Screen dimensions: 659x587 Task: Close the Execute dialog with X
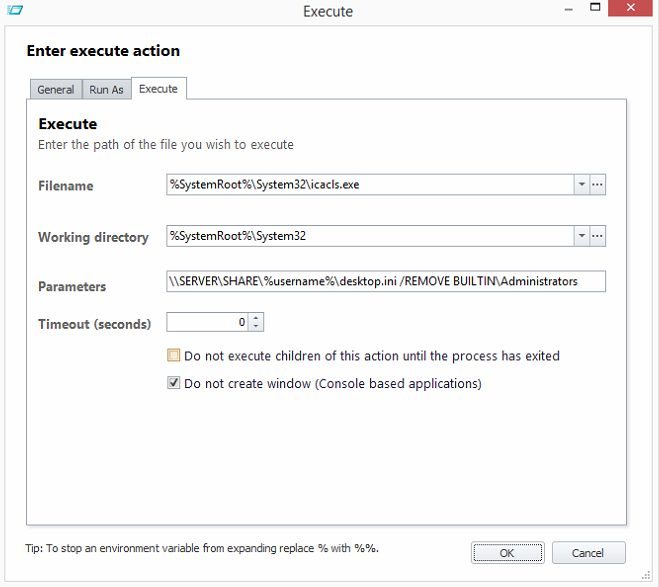tap(630, 8)
